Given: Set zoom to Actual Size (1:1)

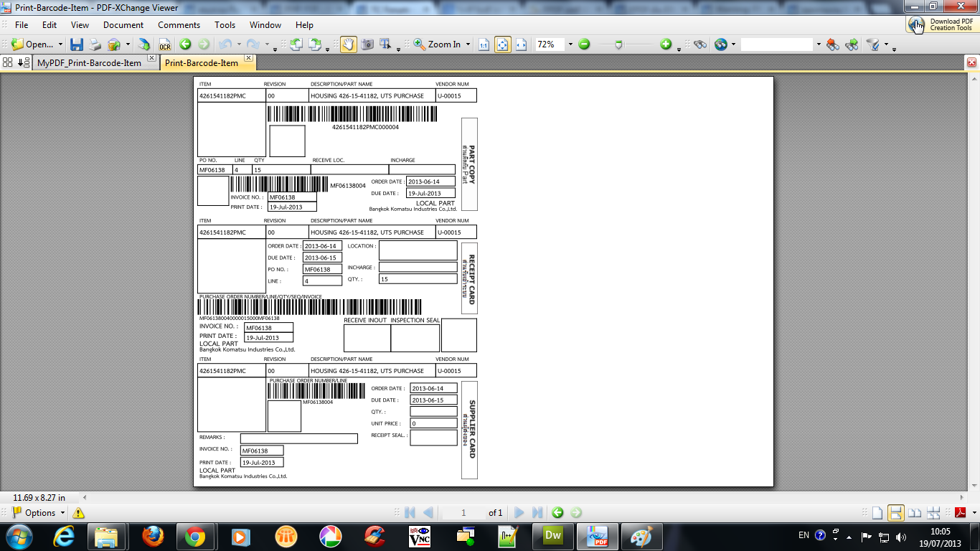Looking at the screenshot, I should coord(484,44).
